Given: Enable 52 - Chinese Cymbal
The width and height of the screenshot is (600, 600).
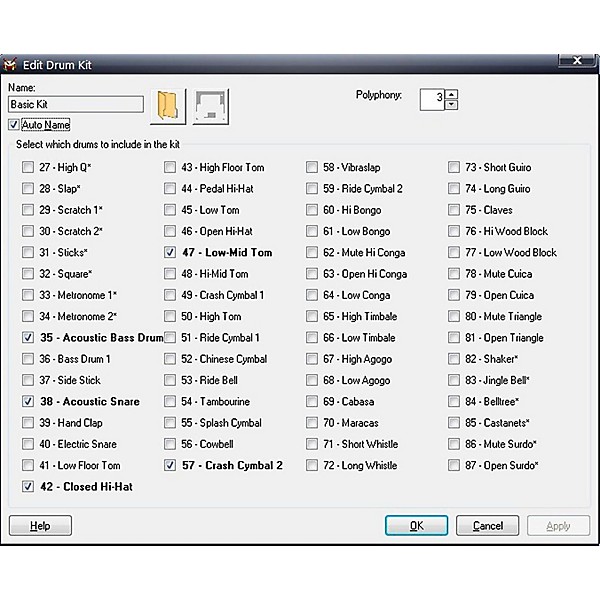Looking at the screenshot, I should (x=170, y=359).
